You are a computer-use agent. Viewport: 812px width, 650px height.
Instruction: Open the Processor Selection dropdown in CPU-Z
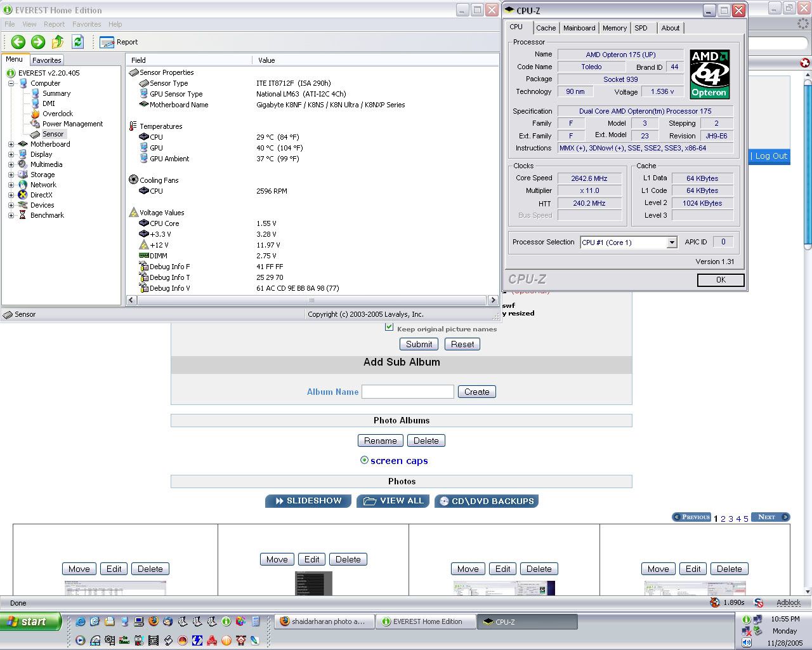672,242
